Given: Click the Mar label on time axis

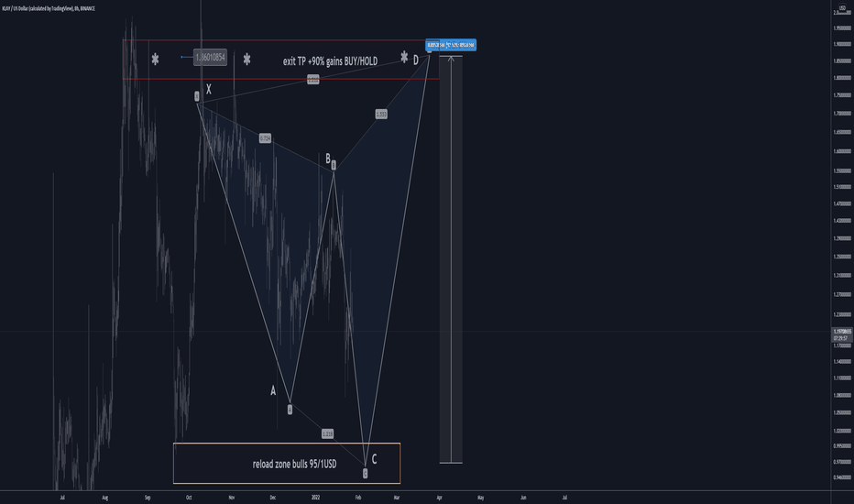Looking at the screenshot, I should point(397,498).
